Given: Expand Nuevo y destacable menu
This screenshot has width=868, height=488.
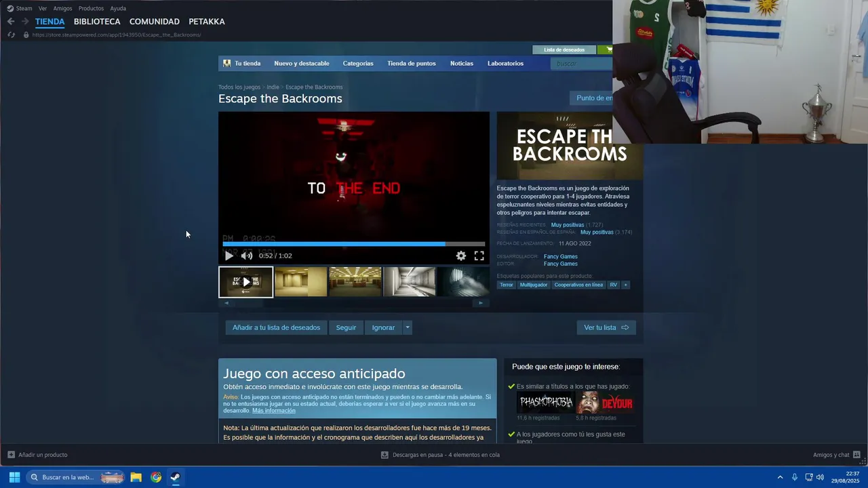Looking at the screenshot, I should [x=302, y=64].
